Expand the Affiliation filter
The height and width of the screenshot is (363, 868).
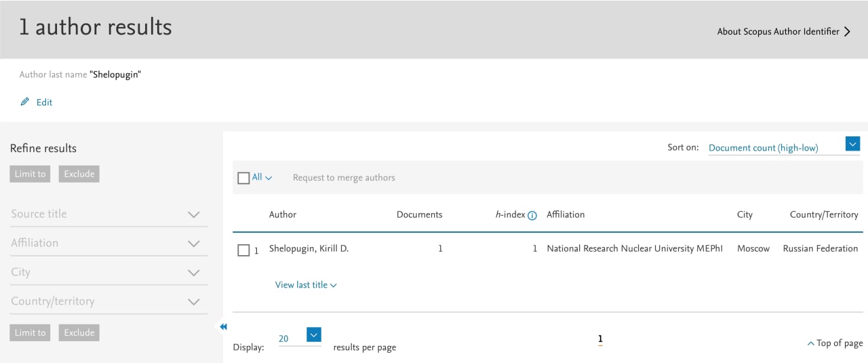click(109, 243)
